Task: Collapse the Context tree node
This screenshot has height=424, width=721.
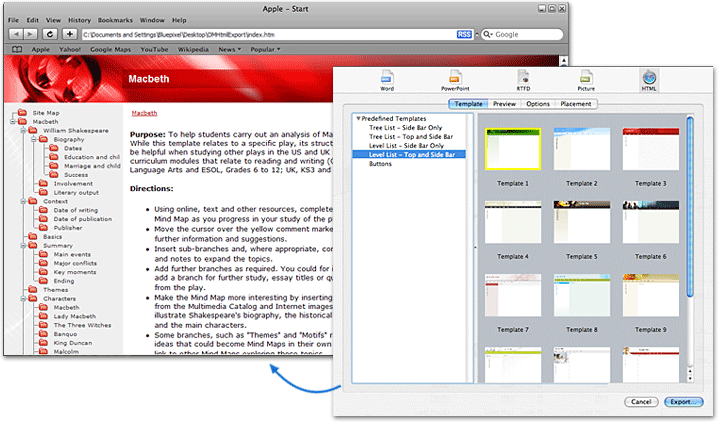Action: coord(23,201)
